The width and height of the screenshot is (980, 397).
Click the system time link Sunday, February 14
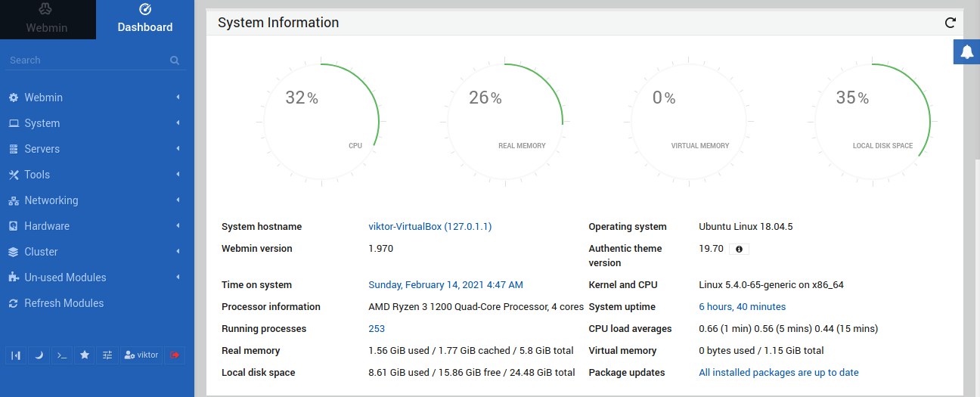(445, 285)
